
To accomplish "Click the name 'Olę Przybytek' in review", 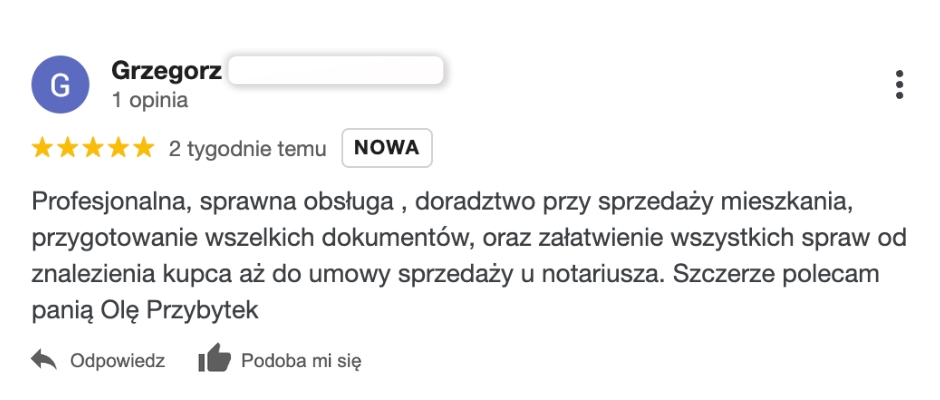I will (179, 311).
